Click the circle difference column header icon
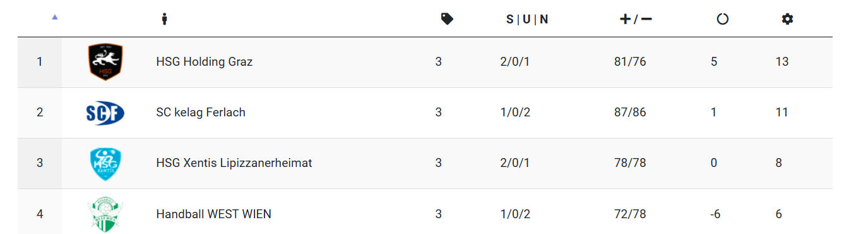868x234 pixels. click(x=723, y=19)
